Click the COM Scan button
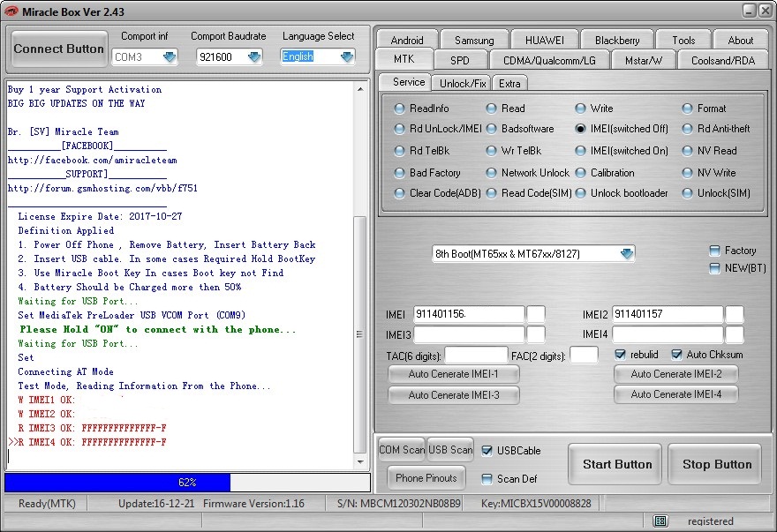Screen dimensions: 777x532 pos(402,450)
